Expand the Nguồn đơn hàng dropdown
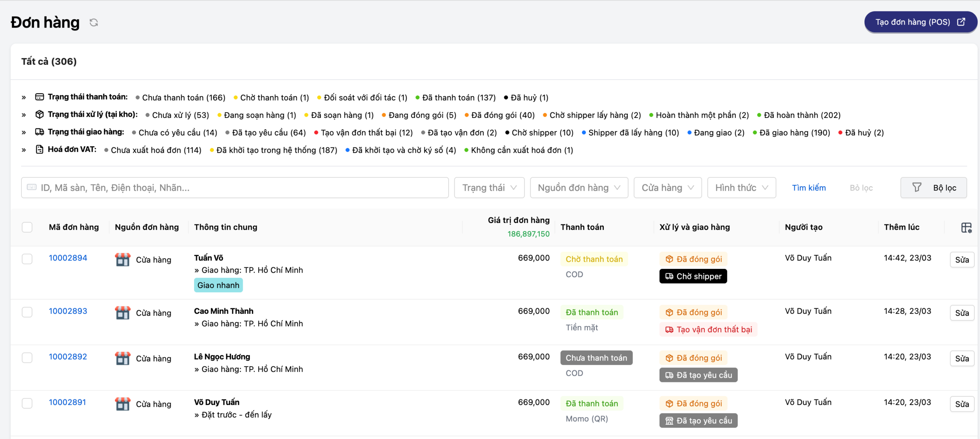The image size is (980, 439). [578, 188]
